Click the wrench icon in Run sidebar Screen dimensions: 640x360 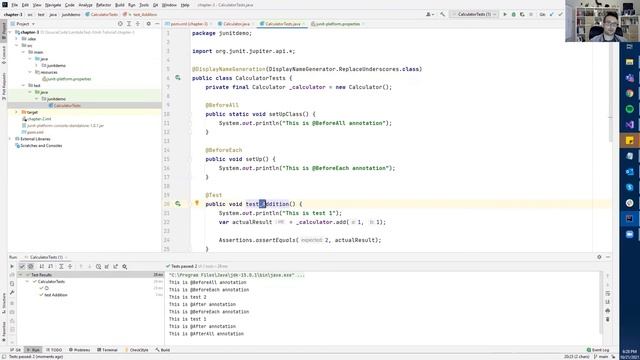click(x=12, y=293)
